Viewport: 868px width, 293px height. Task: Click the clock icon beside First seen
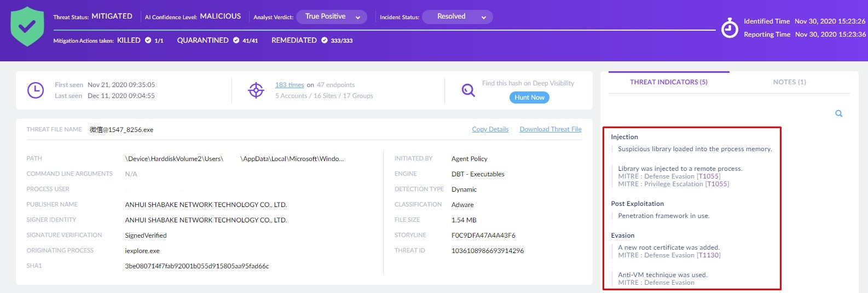tap(36, 90)
